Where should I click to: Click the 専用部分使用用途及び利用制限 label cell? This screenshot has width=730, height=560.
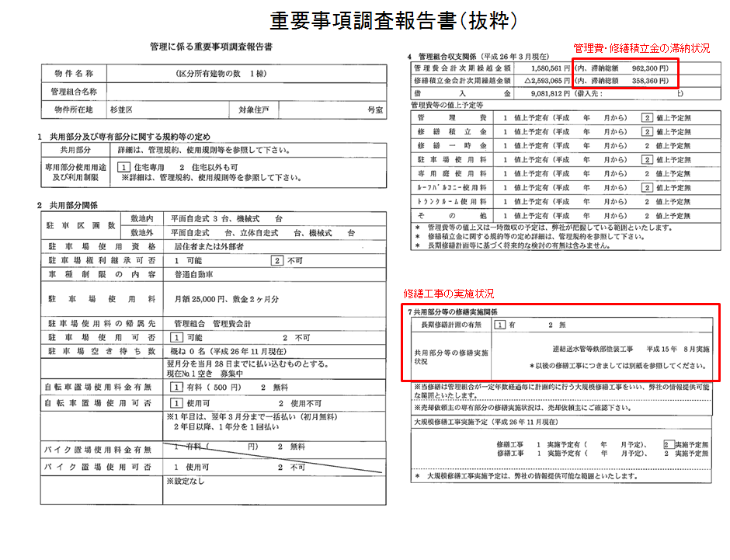pos(75,172)
